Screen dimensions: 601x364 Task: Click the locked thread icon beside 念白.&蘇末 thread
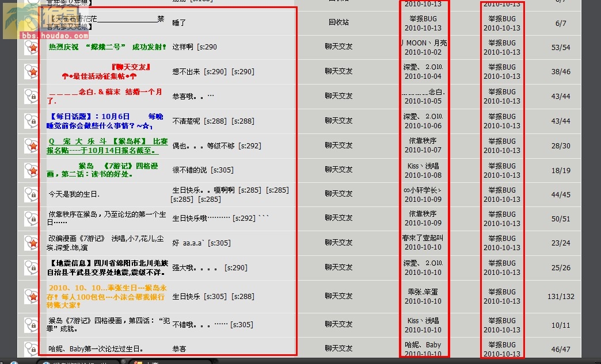point(32,97)
